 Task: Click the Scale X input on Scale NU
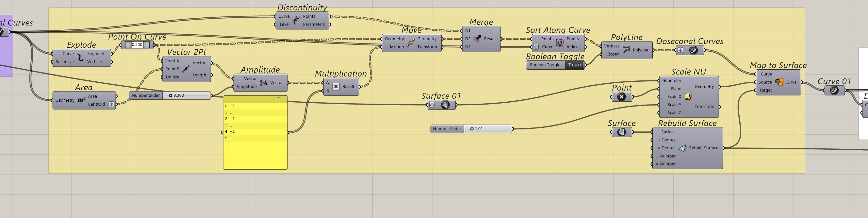[674, 96]
